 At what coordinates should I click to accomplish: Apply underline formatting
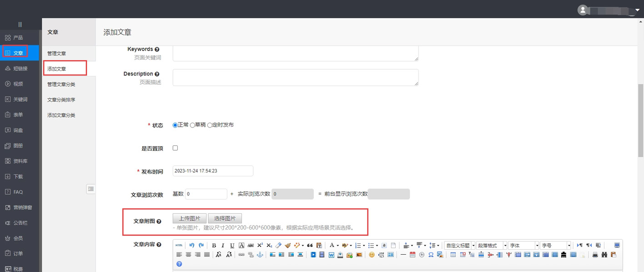[232, 246]
